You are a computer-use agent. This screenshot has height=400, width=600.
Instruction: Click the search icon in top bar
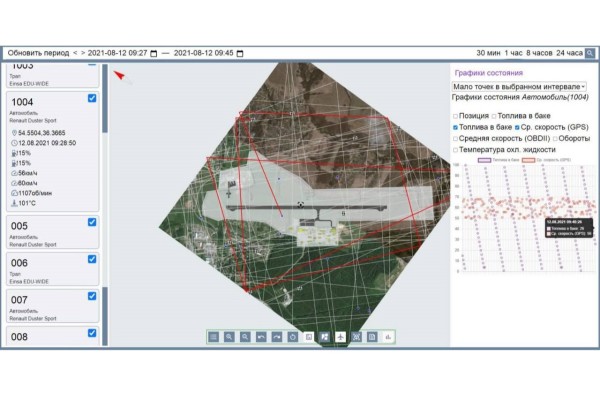point(591,52)
